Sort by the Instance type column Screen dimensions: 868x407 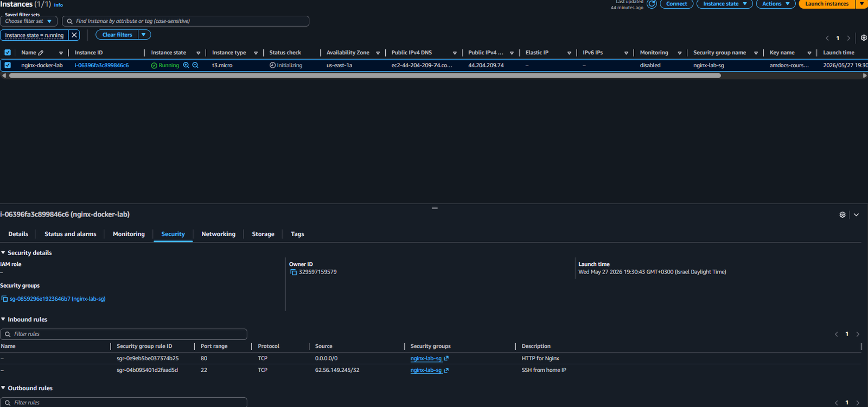[x=256, y=53]
